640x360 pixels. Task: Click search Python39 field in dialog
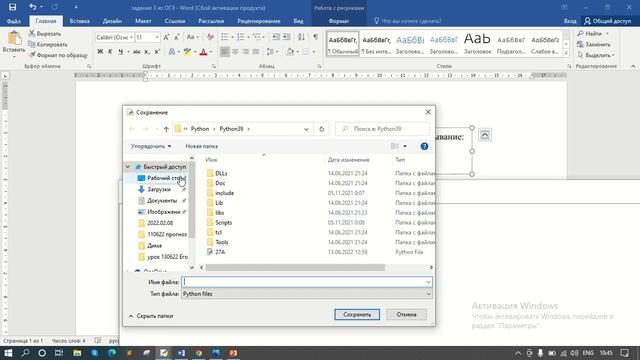[x=382, y=129]
